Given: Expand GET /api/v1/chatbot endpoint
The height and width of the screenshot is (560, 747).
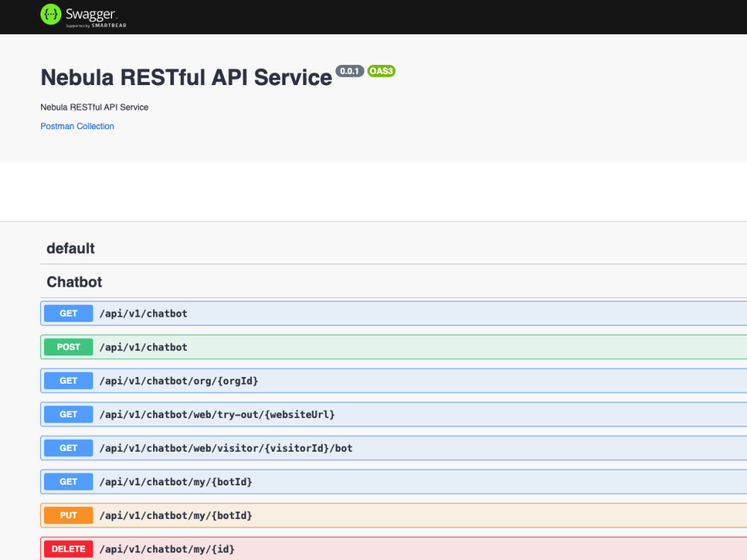Looking at the screenshot, I should pyautogui.click(x=394, y=314).
